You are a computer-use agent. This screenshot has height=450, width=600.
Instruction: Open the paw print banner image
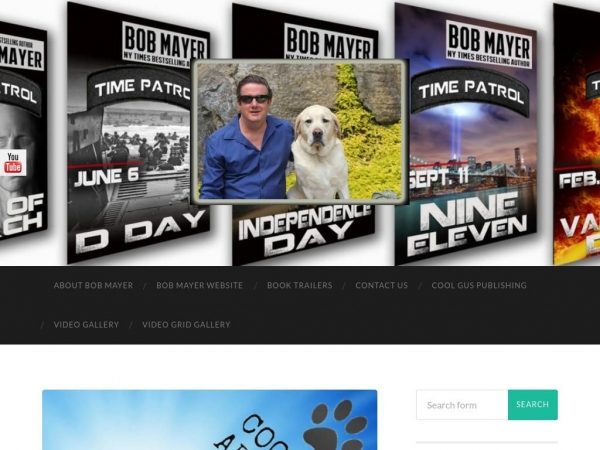point(210,420)
